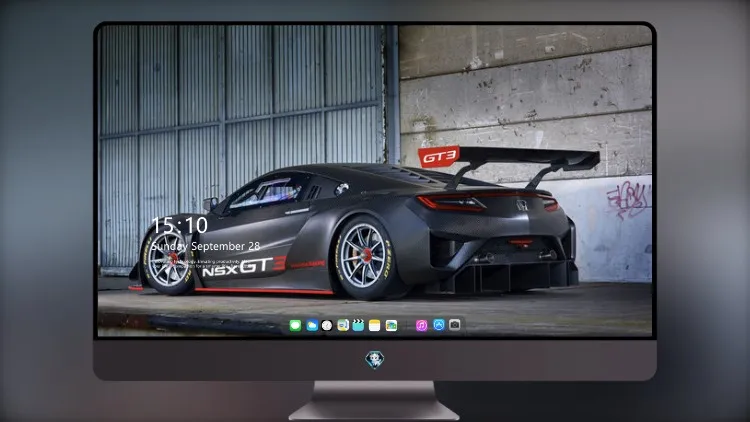Open the Maps app in dock

click(343, 325)
